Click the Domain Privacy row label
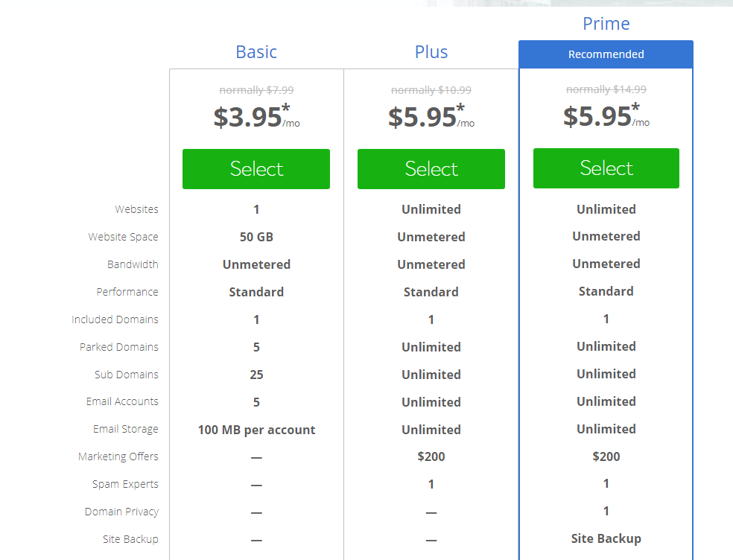The height and width of the screenshot is (560, 733). point(121,512)
